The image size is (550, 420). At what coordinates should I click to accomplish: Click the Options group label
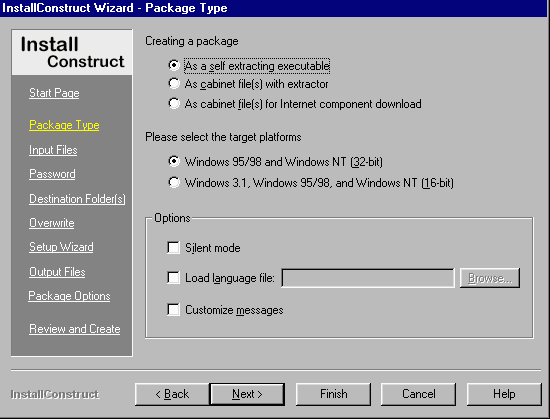[172, 218]
